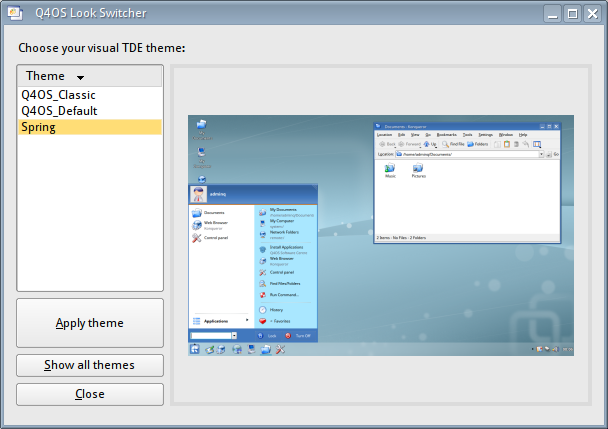Choose the Q4OS_Default theme from the list
This screenshot has height=429, width=608.
tap(59, 111)
